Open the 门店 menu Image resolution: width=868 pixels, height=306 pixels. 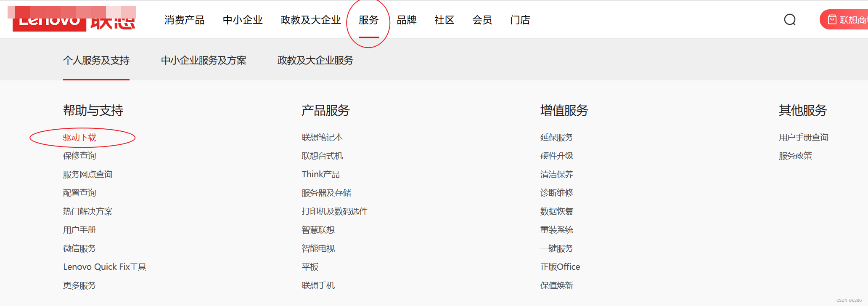tap(520, 20)
